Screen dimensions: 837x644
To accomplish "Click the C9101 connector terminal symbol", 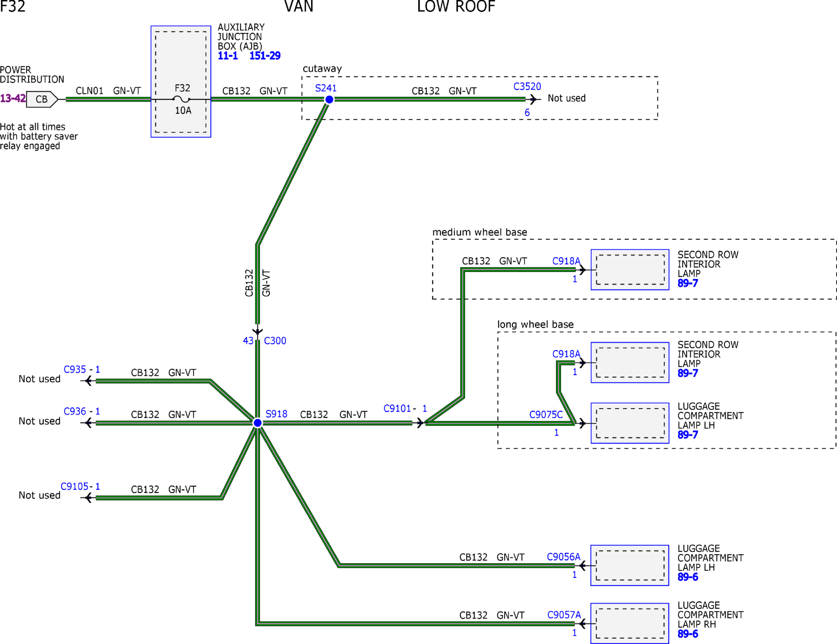I will pyautogui.click(x=420, y=423).
